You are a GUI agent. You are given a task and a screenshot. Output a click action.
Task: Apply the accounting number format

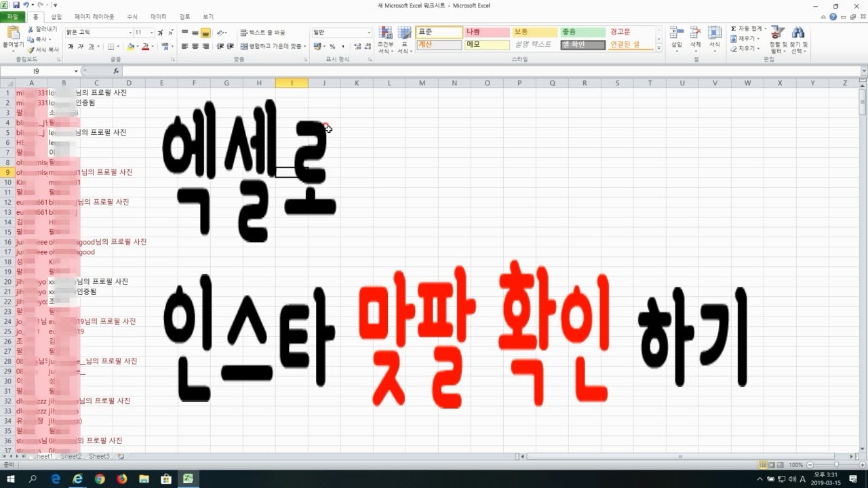pos(317,47)
